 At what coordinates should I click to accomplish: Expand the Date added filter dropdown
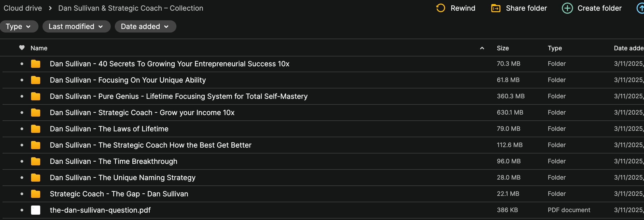[145, 26]
